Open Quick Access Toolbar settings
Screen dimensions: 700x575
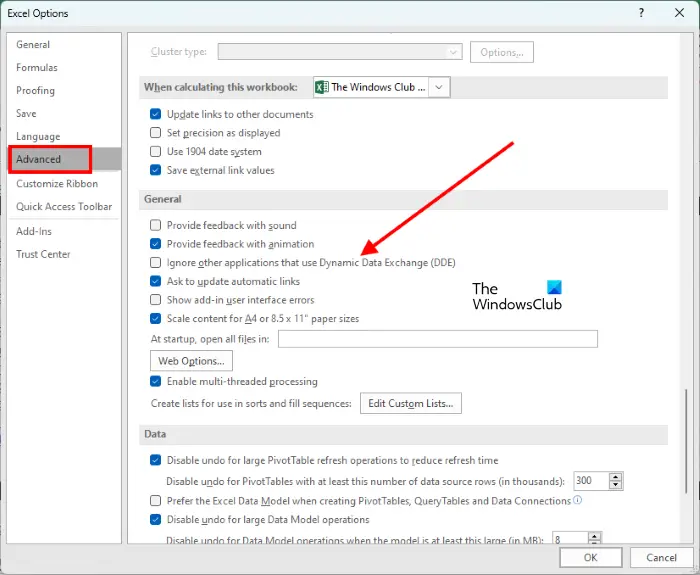(x=64, y=206)
